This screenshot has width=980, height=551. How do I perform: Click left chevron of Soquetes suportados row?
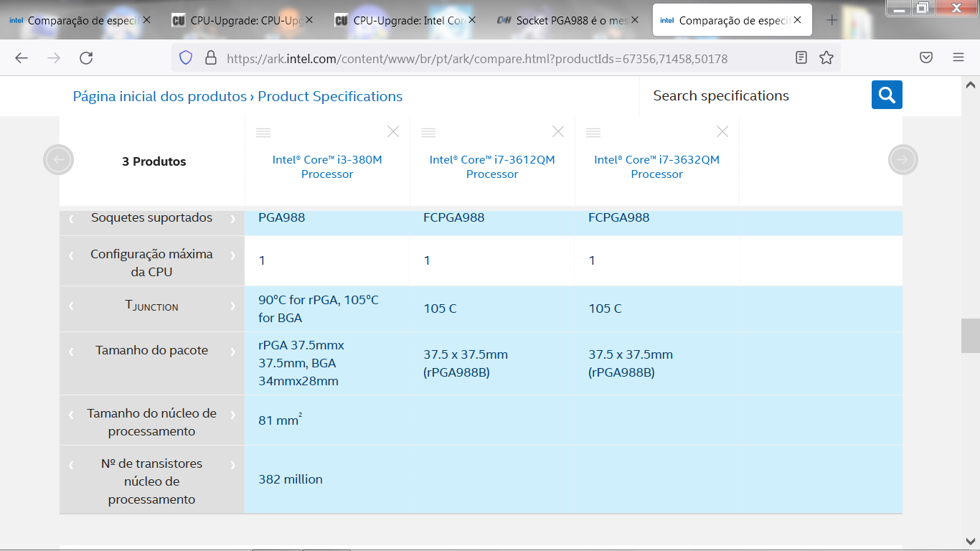click(71, 218)
